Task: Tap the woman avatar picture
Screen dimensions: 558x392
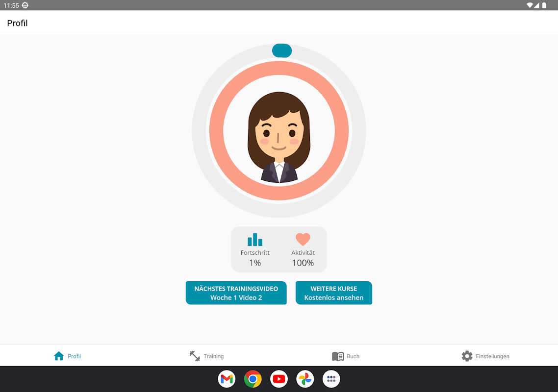Action: pyautogui.click(x=279, y=137)
